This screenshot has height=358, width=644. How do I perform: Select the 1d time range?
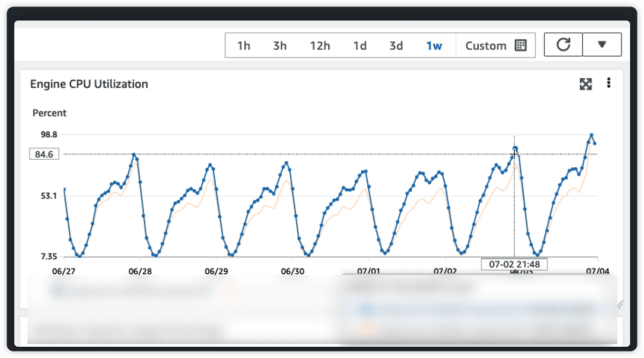coord(360,46)
